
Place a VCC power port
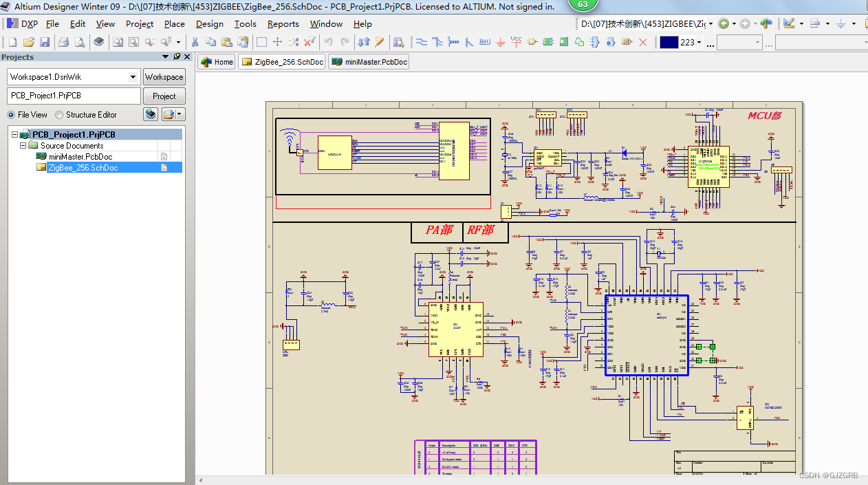[x=516, y=41]
